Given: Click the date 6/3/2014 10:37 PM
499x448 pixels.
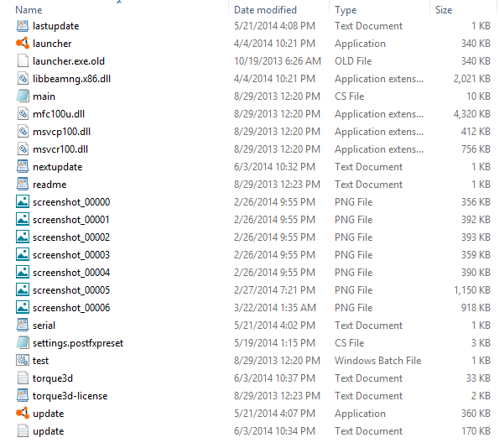Looking at the screenshot, I should coord(274,378).
